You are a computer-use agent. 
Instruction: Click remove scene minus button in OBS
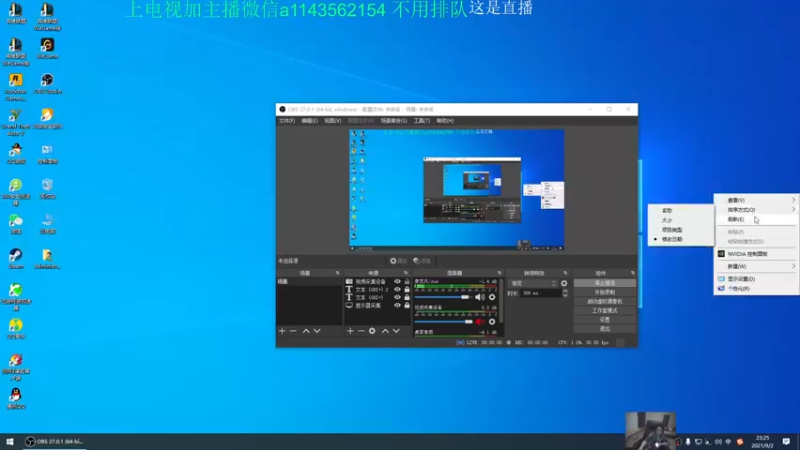tap(293, 331)
